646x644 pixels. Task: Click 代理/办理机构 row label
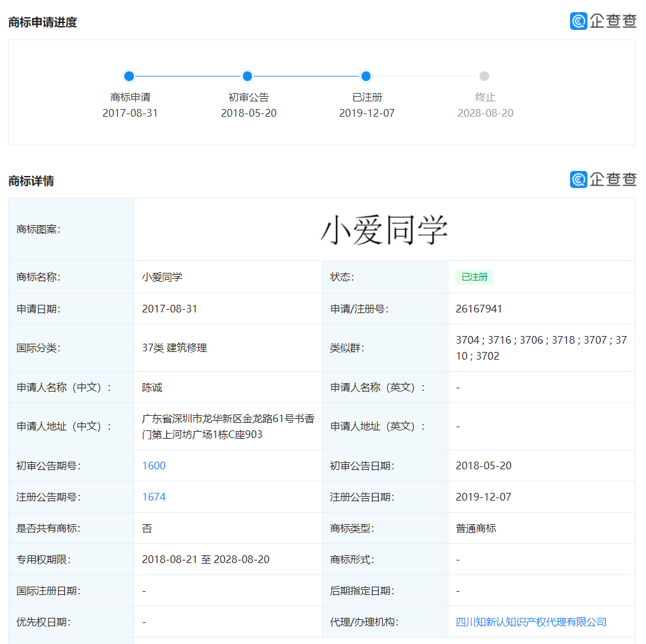(x=364, y=622)
